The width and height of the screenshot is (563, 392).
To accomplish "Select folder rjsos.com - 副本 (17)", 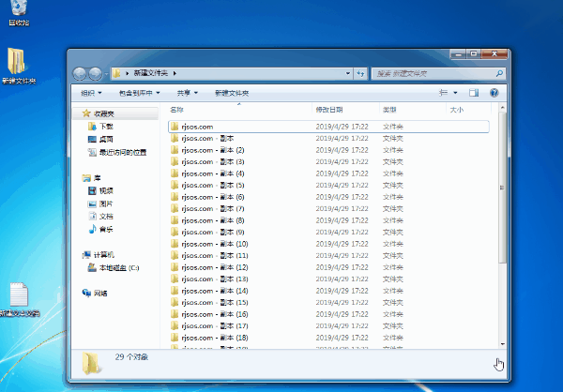I will point(328,326).
